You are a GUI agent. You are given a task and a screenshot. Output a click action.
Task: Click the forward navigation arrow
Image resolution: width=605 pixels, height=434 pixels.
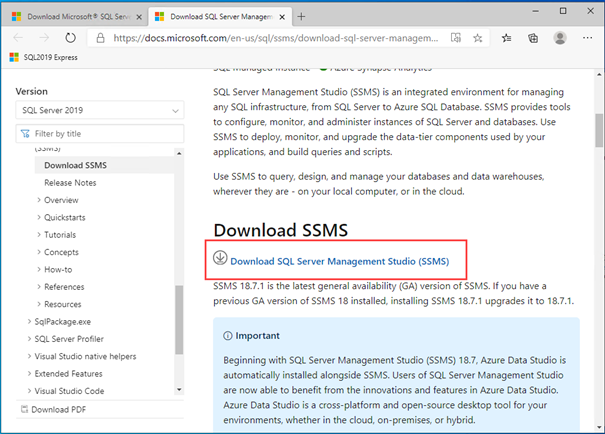click(44, 38)
